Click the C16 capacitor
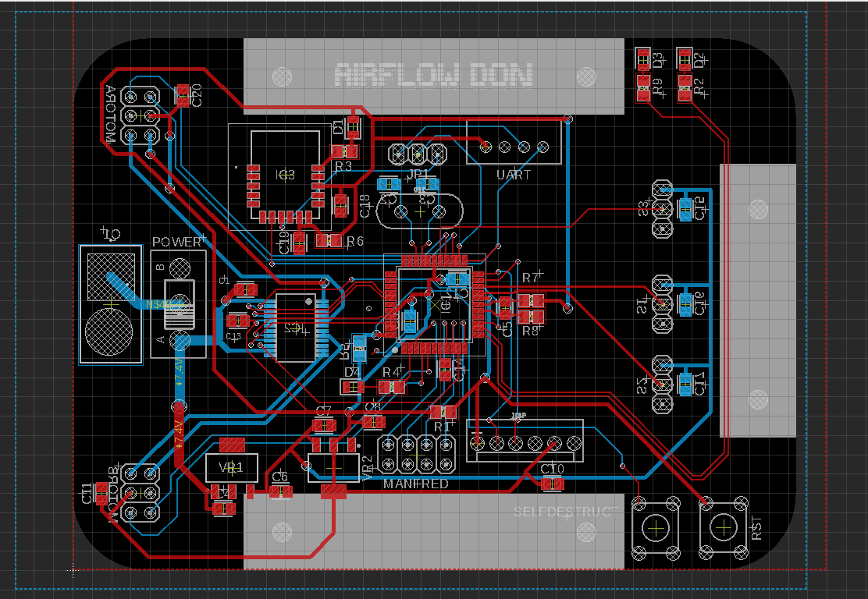868x599 pixels. click(685, 304)
